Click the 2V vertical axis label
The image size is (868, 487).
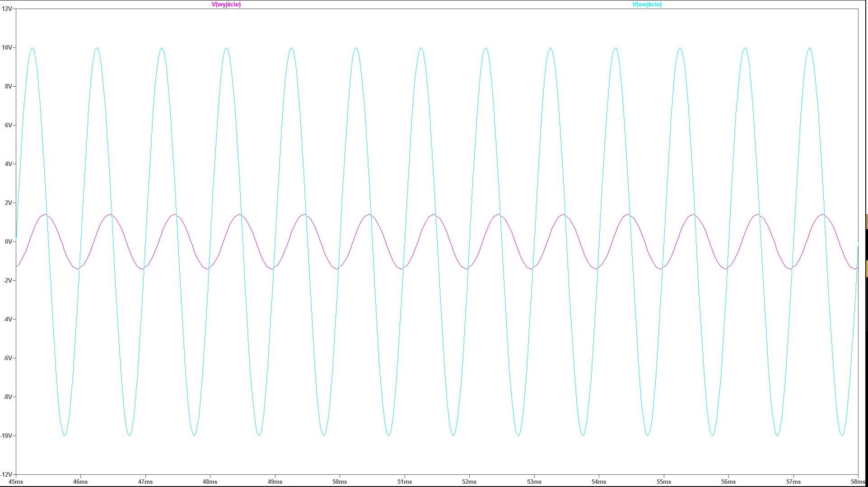click(8, 203)
